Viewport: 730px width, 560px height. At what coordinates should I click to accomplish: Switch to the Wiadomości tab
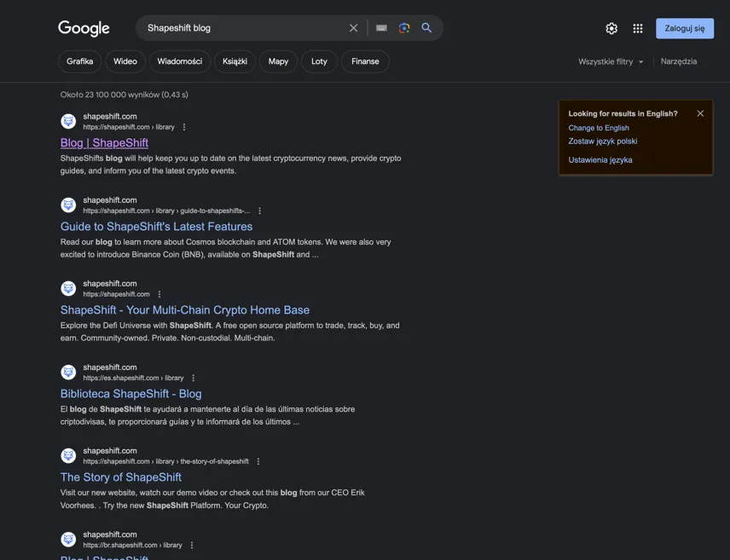click(180, 61)
